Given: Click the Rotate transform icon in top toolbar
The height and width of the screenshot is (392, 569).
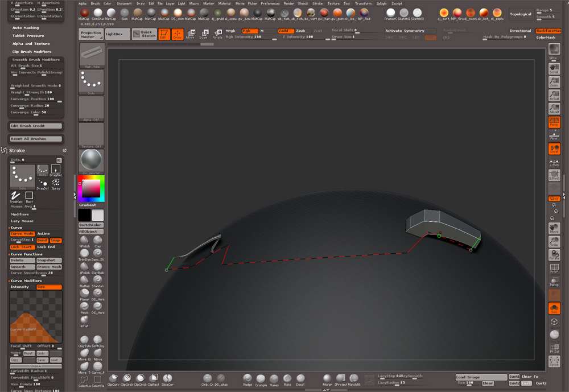Looking at the screenshot, I should (x=217, y=34).
